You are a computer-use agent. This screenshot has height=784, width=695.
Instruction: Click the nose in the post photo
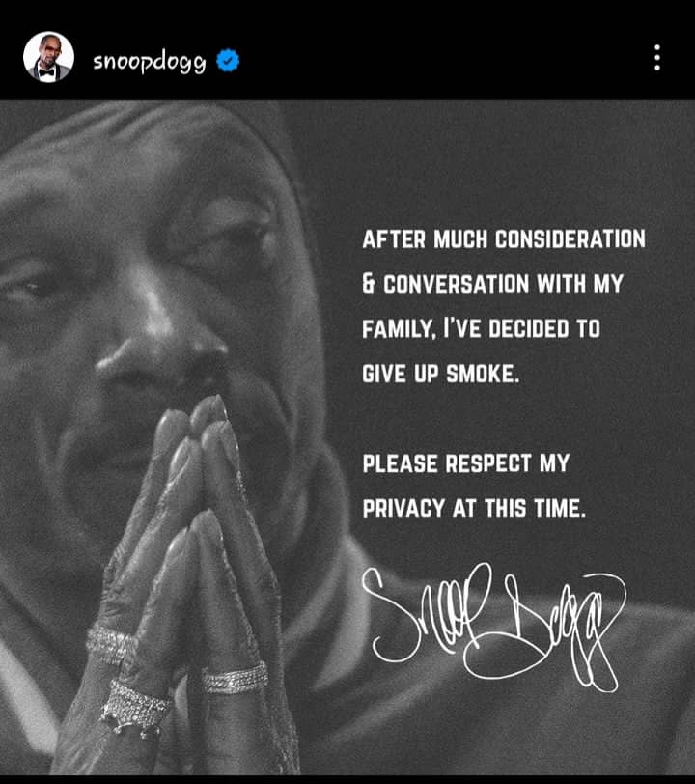160,345
